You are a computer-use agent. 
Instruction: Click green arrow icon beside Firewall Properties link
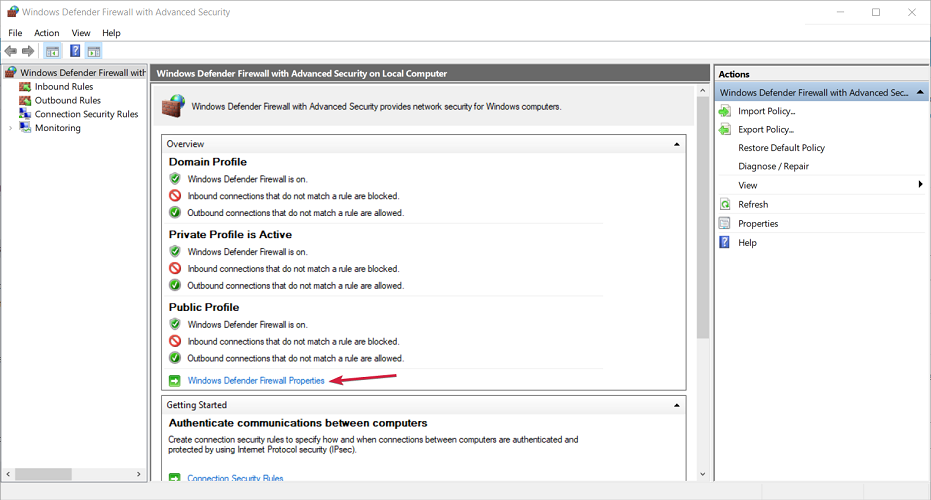click(x=175, y=381)
